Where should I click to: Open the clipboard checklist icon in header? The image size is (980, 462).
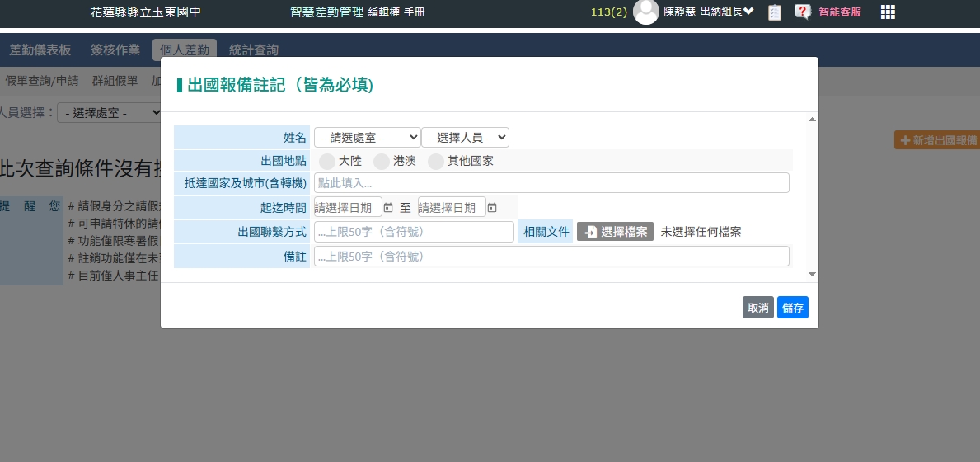774,12
